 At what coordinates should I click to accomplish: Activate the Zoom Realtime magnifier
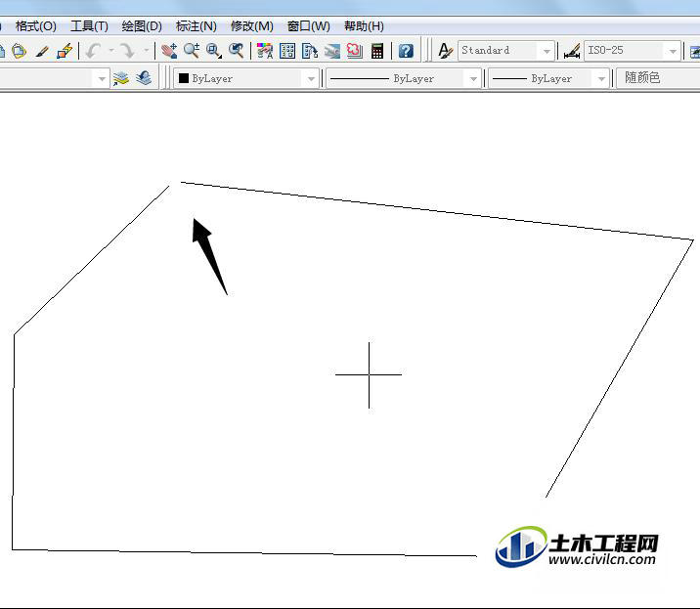[x=192, y=51]
